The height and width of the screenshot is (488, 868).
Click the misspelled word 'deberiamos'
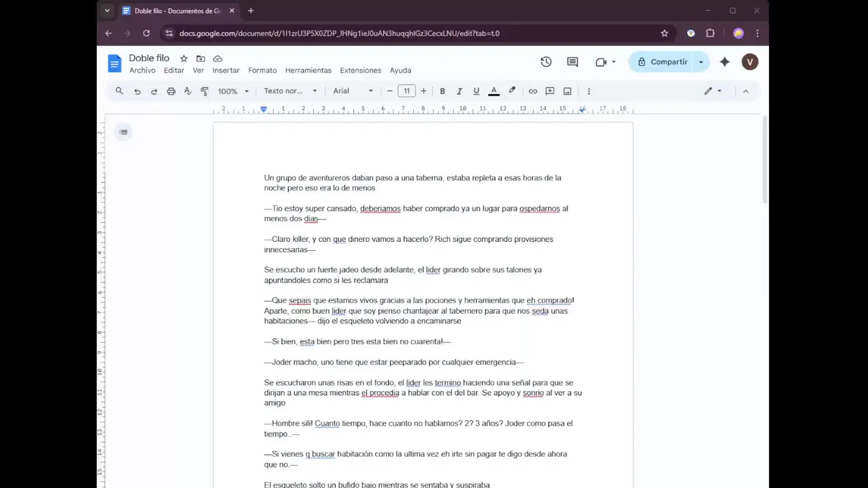pyautogui.click(x=380, y=209)
